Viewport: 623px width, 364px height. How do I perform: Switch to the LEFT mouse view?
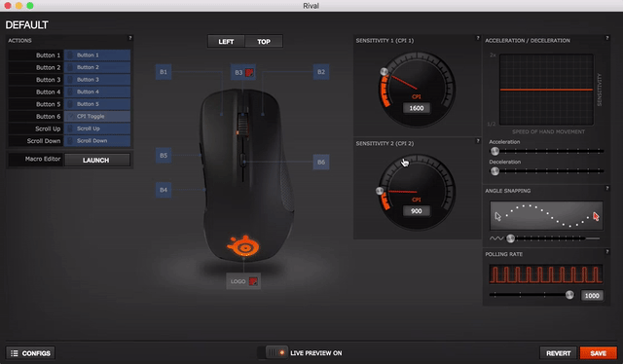[x=226, y=41]
